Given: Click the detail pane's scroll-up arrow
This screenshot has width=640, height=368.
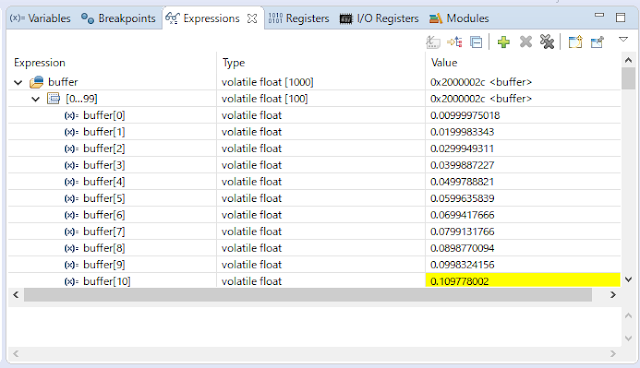Looking at the screenshot, I should pyautogui.click(x=629, y=315).
